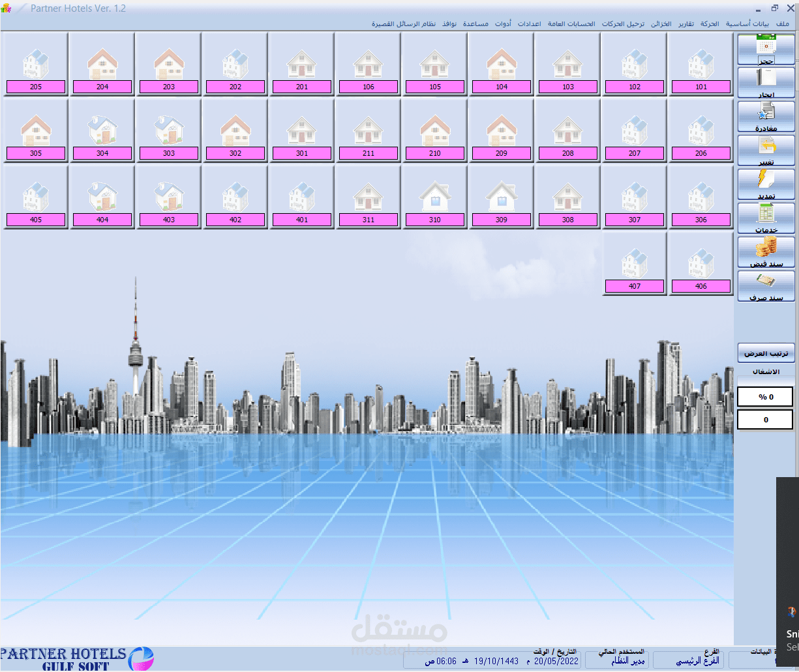Select the room 208 house icon
The width and height of the screenshot is (799, 672).
click(568, 130)
